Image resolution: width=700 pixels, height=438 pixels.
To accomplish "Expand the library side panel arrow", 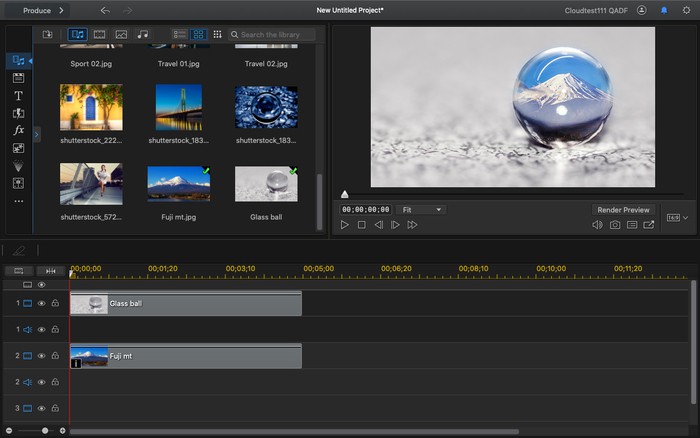I will pyautogui.click(x=37, y=133).
